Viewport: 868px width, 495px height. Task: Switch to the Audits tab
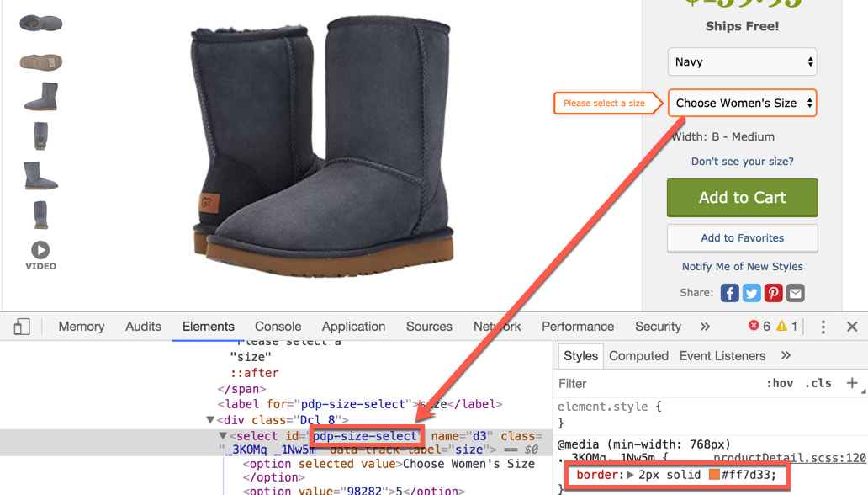(143, 327)
